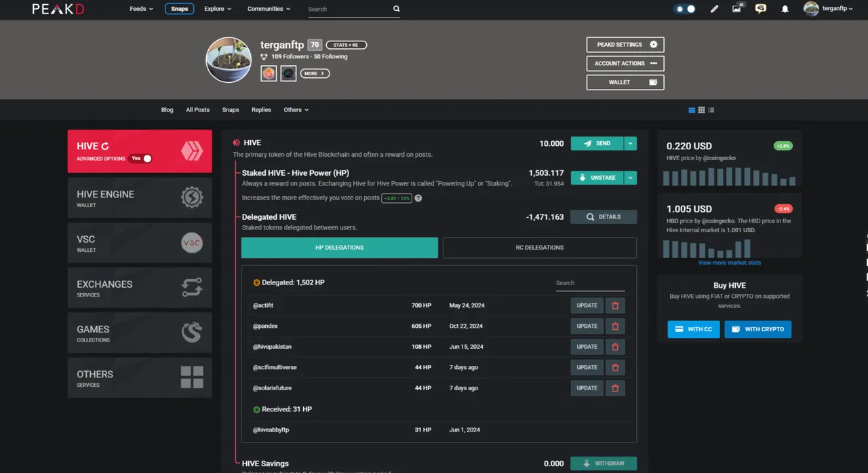Open the terganftp account dropdown
This screenshot has width=868, height=473.
[837, 9]
